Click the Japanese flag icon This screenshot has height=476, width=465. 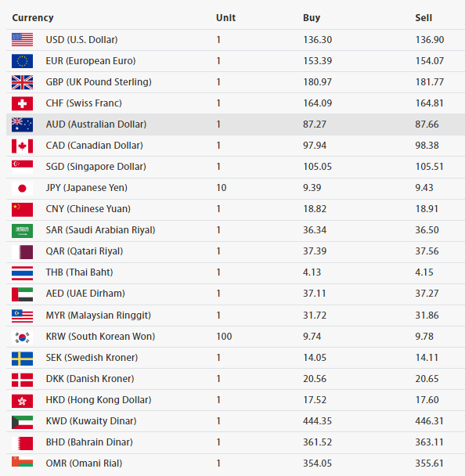22,188
